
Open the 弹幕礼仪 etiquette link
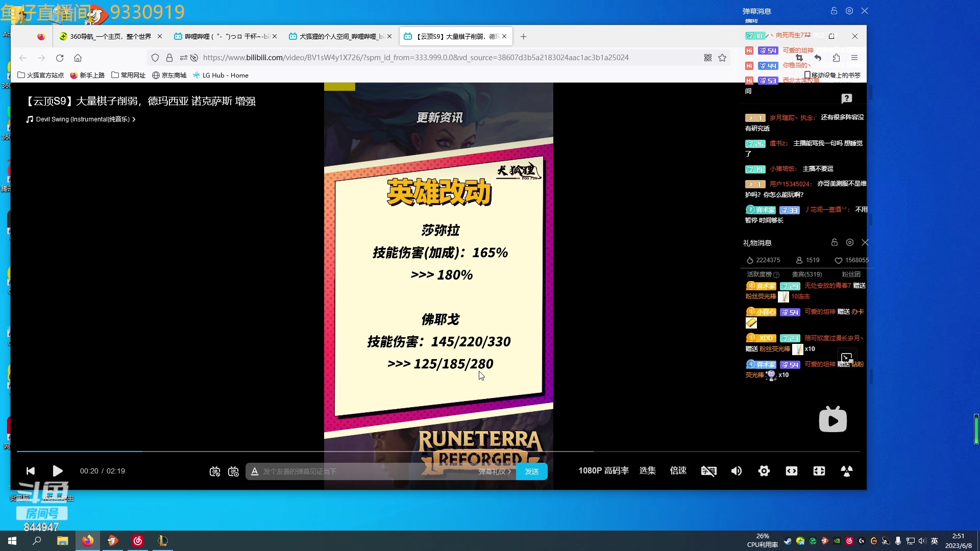coord(495,471)
